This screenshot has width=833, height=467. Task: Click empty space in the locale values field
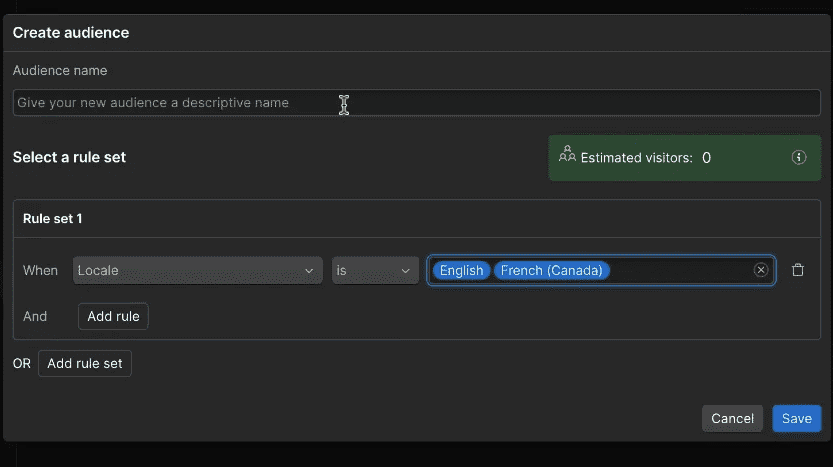(680, 270)
